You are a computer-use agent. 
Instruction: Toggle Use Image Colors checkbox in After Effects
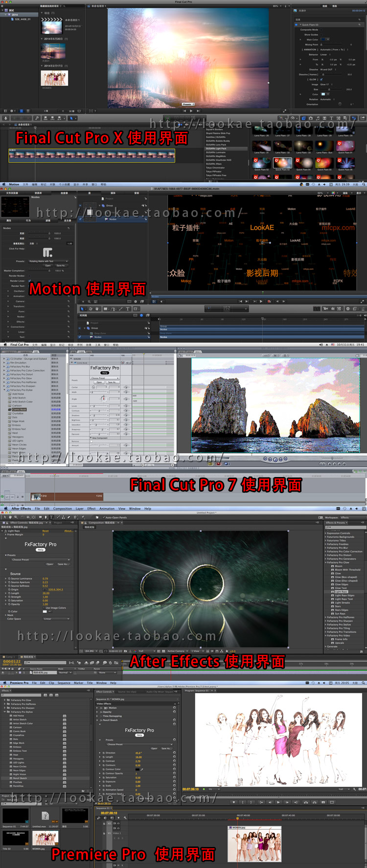click(x=44, y=608)
